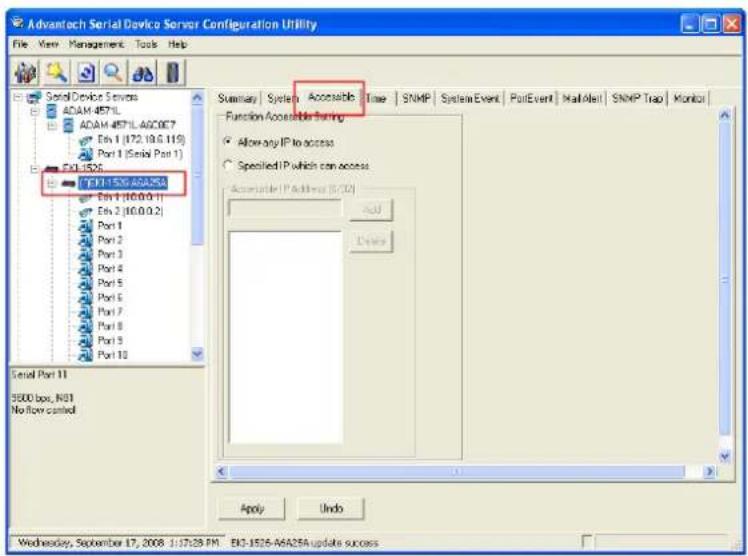
Task: Open the Port Event tab
Action: (531, 99)
